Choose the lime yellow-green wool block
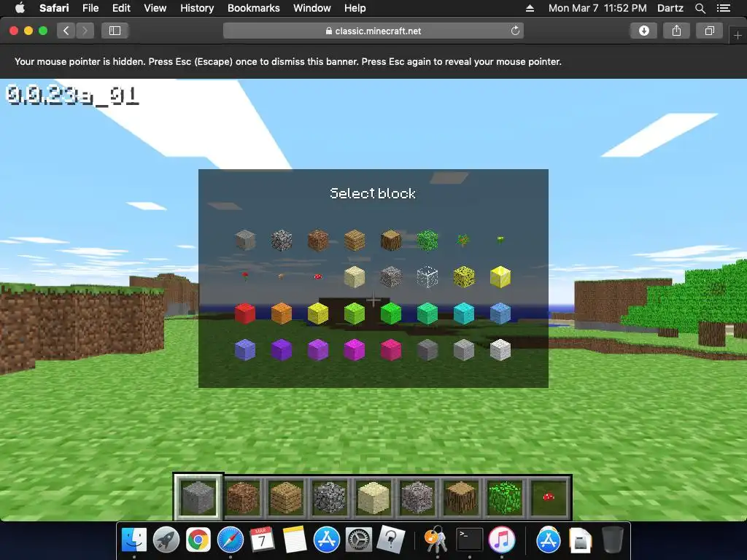This screenshot has width=747, height=560. click(355, 314)
